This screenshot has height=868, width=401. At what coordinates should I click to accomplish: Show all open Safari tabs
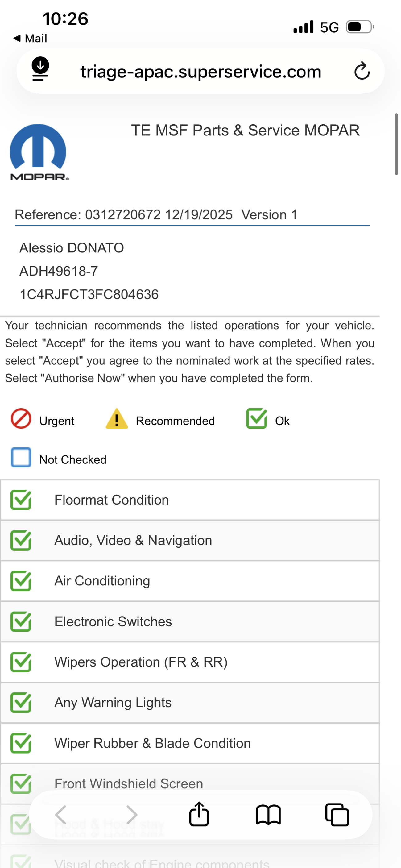pyautogui.click(x=337, y=815)
